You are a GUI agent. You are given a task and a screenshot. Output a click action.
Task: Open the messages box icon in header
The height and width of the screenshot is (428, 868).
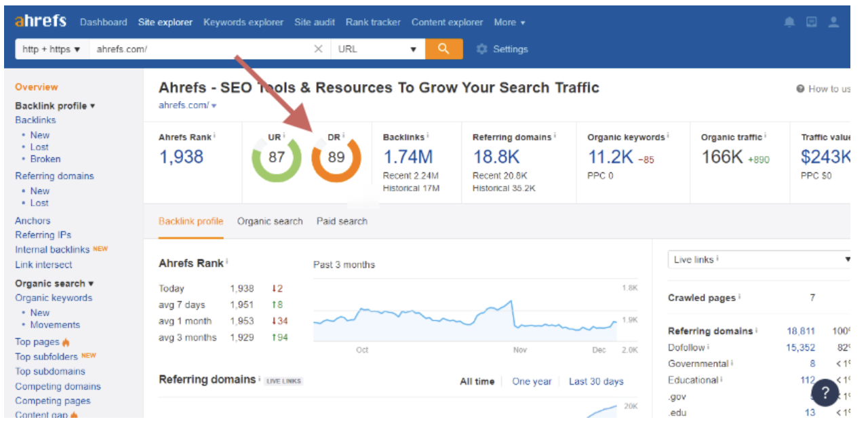[x=812, y=22]
